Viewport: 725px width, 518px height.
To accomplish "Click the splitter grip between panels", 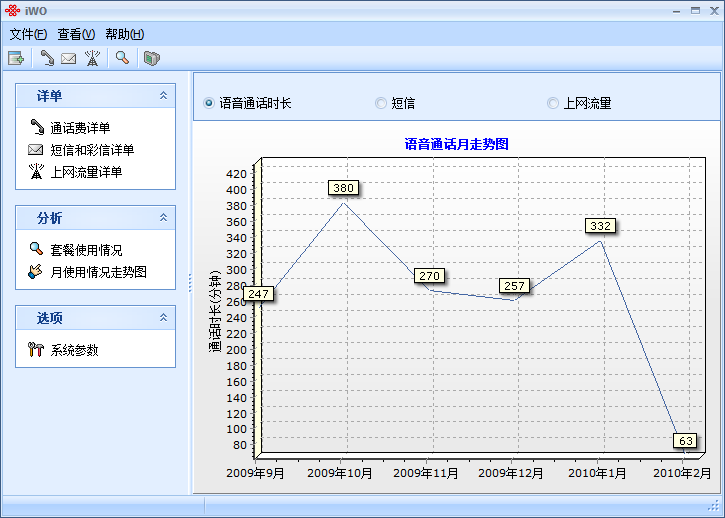I will 190,283.
